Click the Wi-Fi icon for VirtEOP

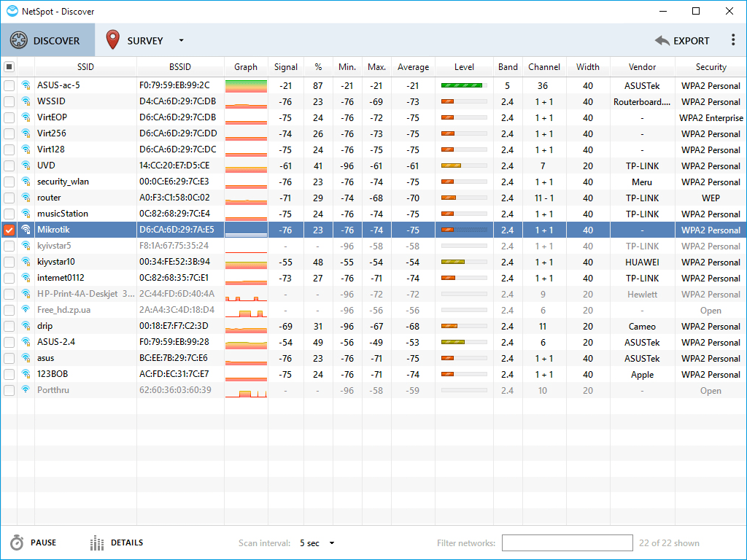[26, 117]
